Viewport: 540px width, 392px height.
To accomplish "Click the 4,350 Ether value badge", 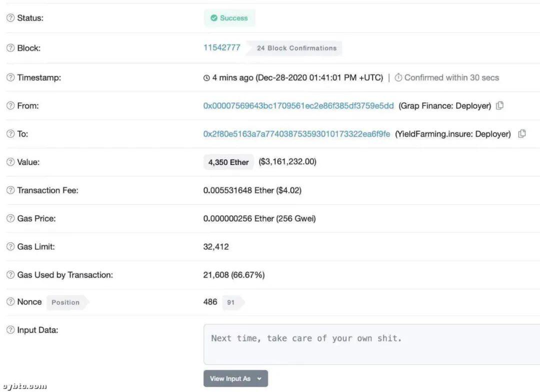I will 228,162.
